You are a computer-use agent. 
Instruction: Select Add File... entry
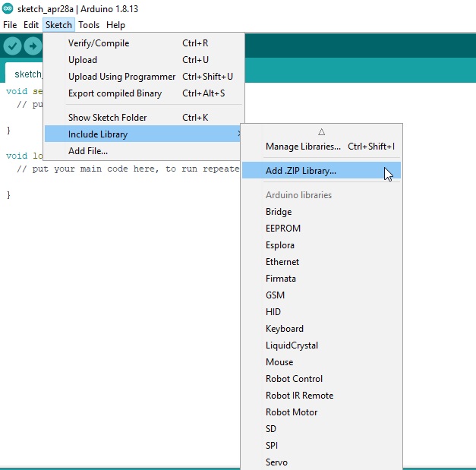click(143, 151)
